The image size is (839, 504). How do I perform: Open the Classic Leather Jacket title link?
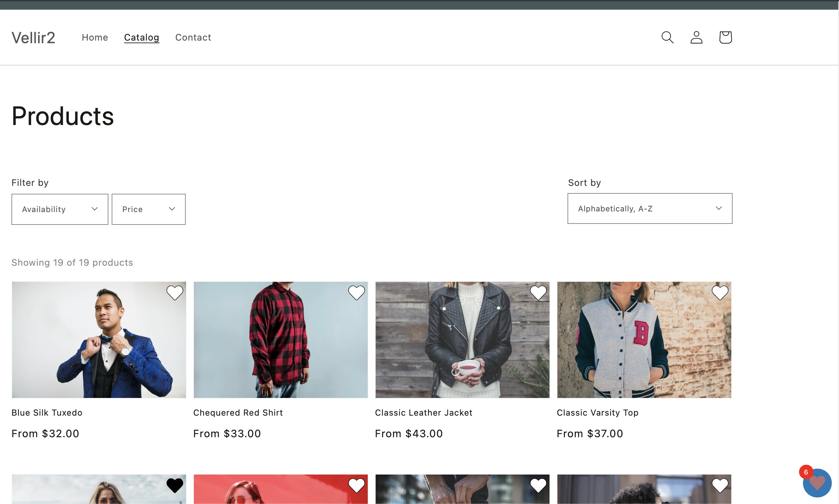coord(423,413)
